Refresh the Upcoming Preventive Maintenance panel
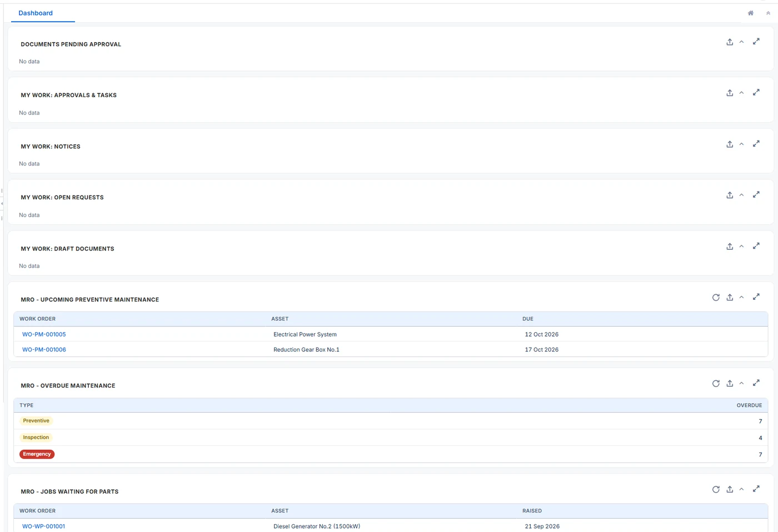The height and width of the screenshot is (532, 778). tap(716, 297)
